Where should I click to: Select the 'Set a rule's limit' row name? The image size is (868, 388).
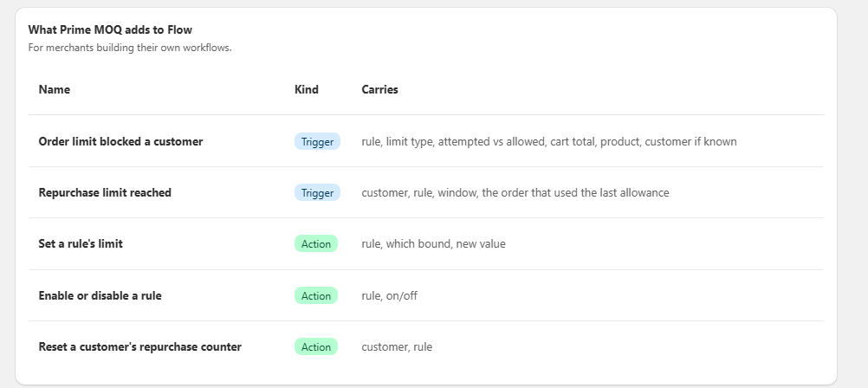[x=81, y=243]
